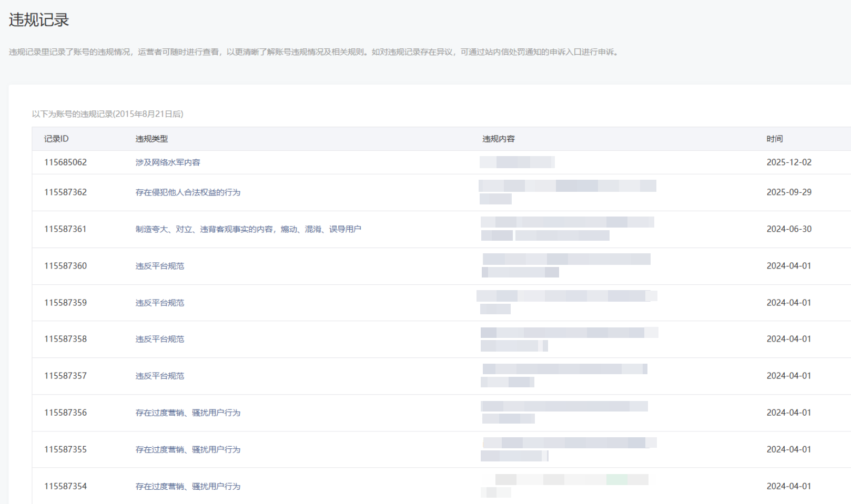The height and width of the screenshot is (504, 851).
Task: Select the 违规内容 column header
Action: 499,139
